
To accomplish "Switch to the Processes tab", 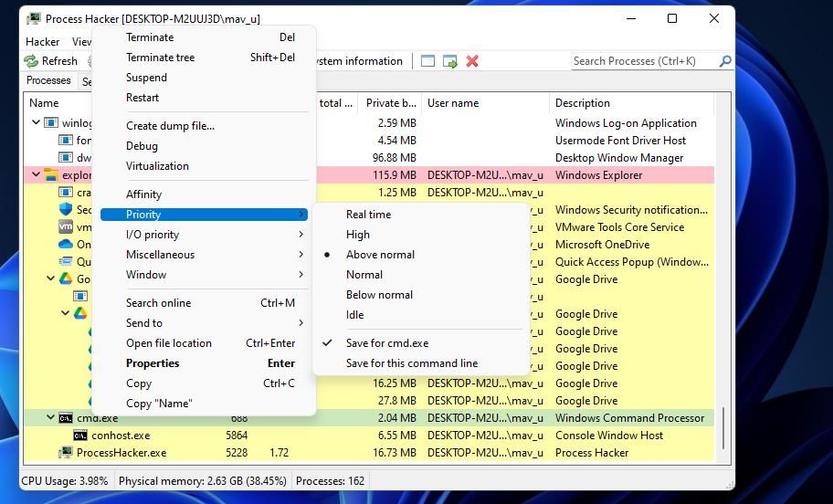I will tap(48, 80).
